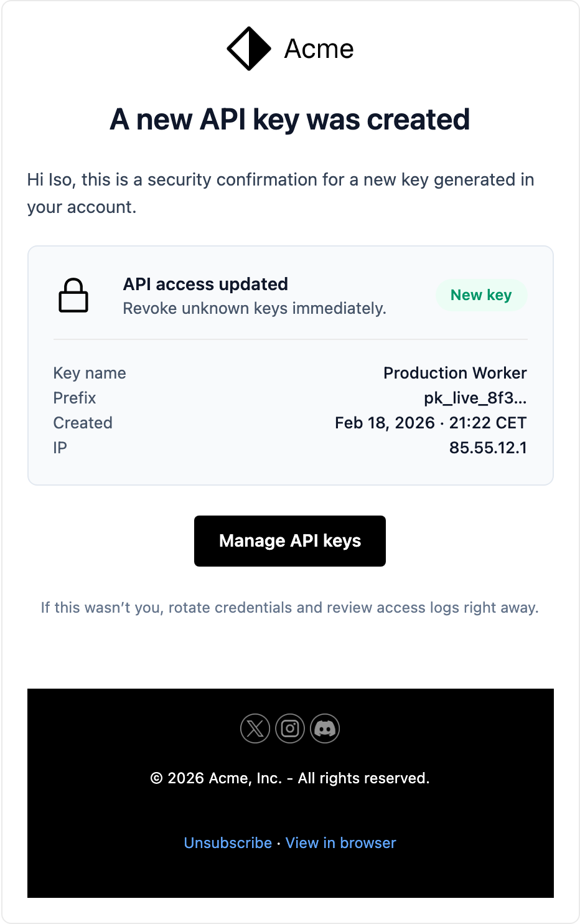Click the arrow shape inside the Acme logo
The image size is (580, 924).
pos(248,49)
